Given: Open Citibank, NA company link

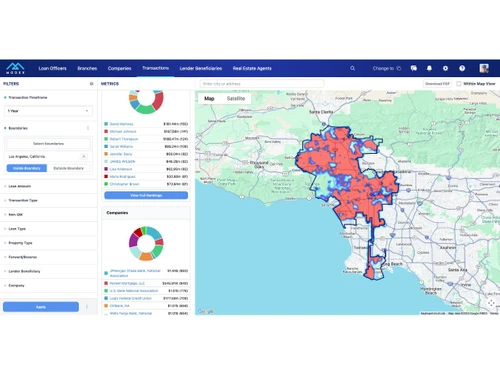Looking at the screenshot, I should [120, 306].
